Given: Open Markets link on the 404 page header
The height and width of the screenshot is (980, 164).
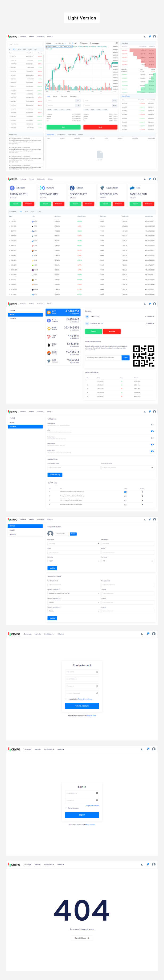Looking at the screenshot, I should pos(38,864).
